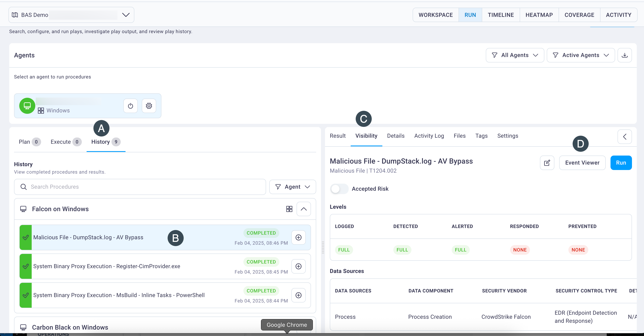This screenshot has height=336, width=644.
Task: Click the Process Creation data component cell
Action: click(430, 317)
